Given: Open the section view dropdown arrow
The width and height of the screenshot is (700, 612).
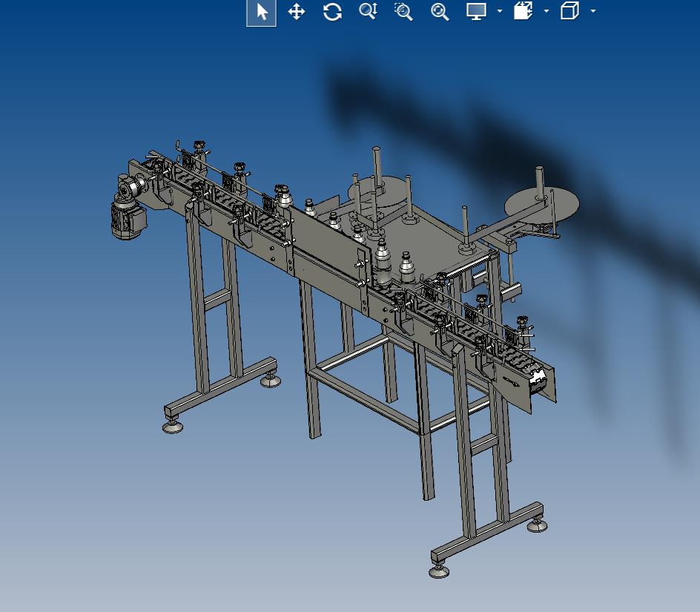Looking at the screenshot, I should [547, 11].
